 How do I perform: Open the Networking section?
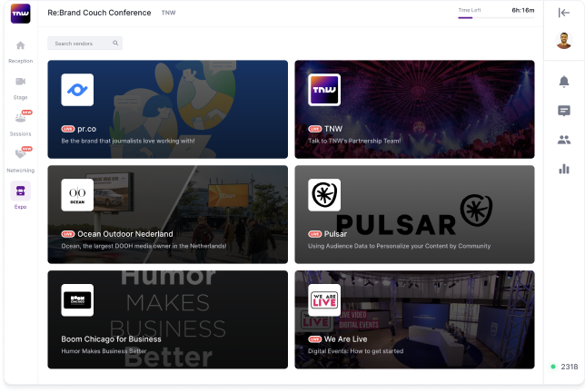pos(20,157)
